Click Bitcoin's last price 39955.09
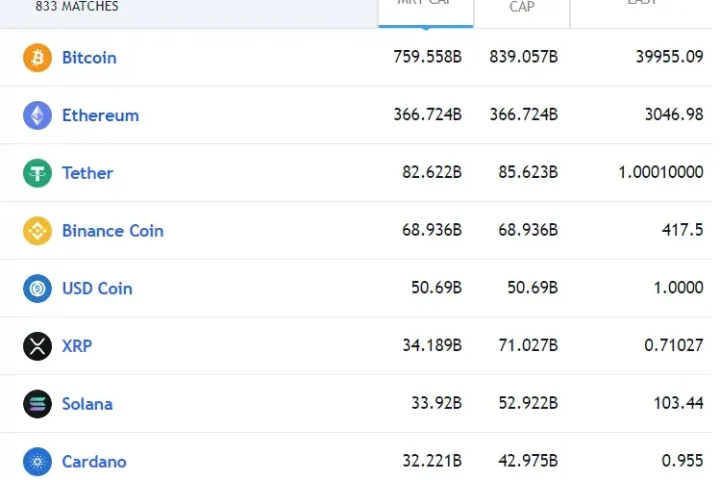Viewport: 720px width, 480px height. [x=669, y=58]
